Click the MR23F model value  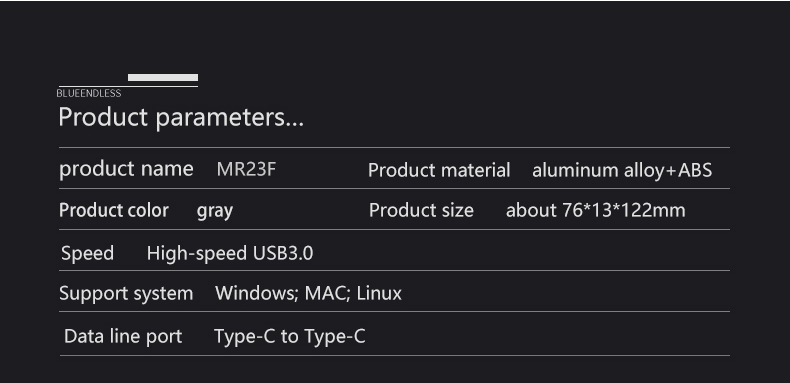246,169
